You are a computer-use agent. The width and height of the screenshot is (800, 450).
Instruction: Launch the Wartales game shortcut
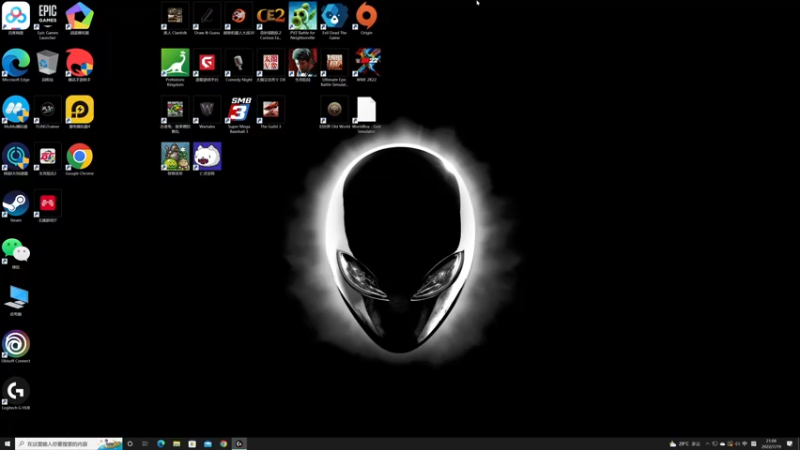[x=207, y=110]
